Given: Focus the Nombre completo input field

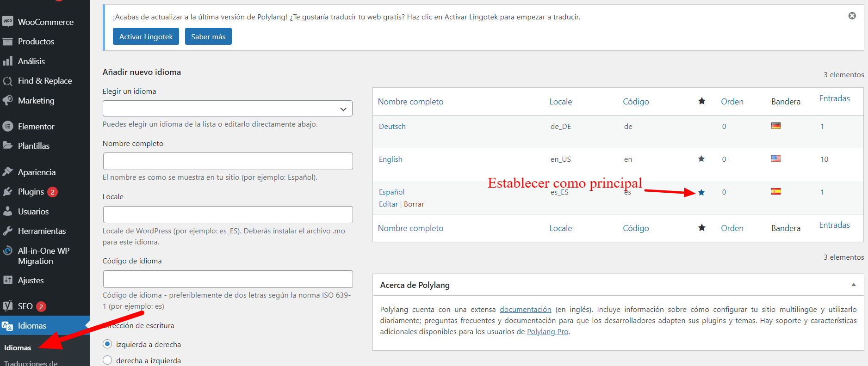Looking at the screenshot, I should coord(228,161).
